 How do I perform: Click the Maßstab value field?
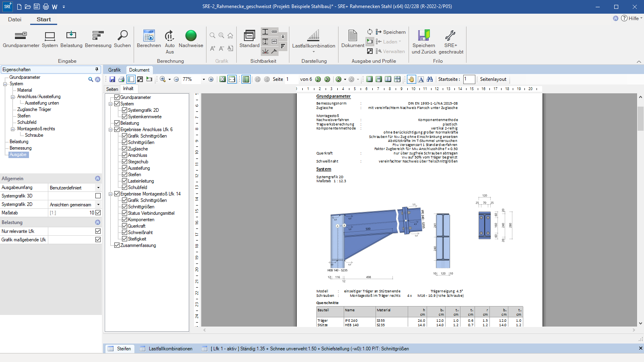(x=72, y=213)
